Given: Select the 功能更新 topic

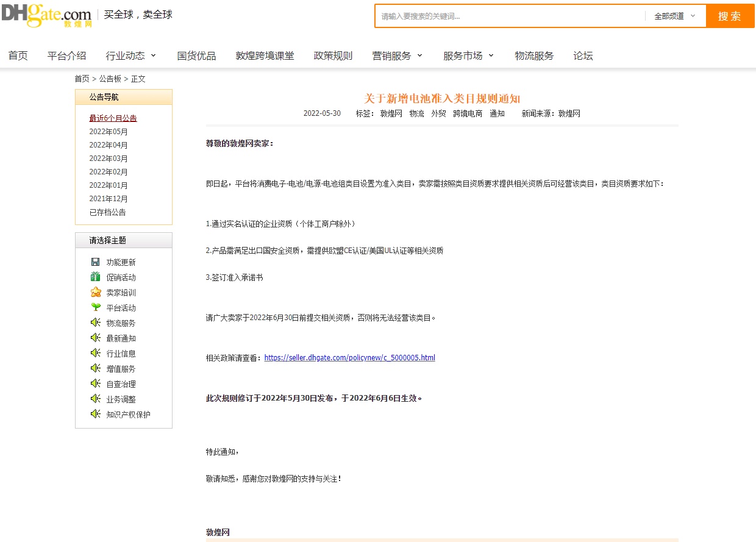Looking at the screenshot, I should pyautogui.click(x=121, y=262).
